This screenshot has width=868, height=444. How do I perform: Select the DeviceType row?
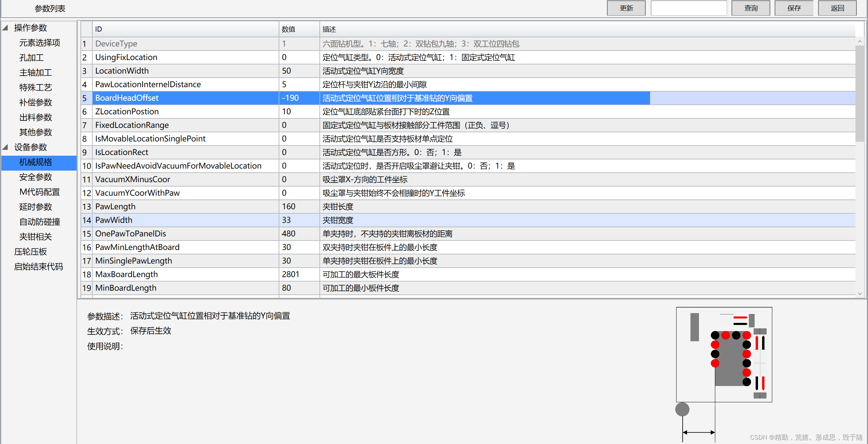click(468, 44)
